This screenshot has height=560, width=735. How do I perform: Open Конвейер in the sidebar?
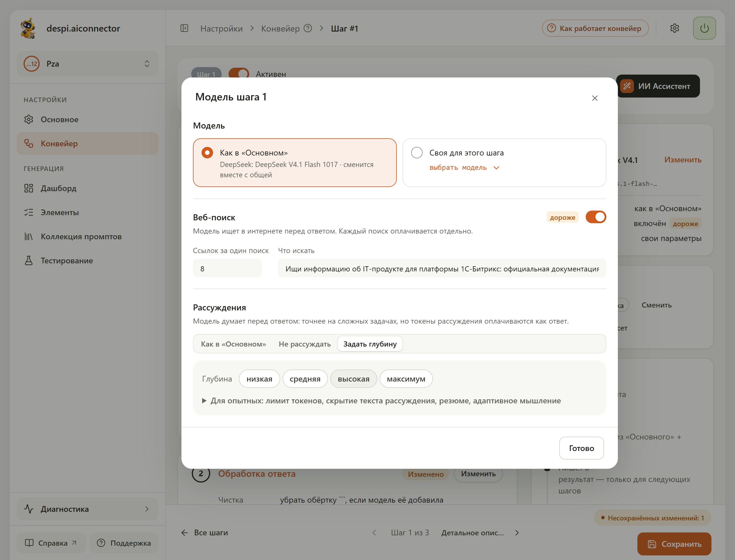87,143
